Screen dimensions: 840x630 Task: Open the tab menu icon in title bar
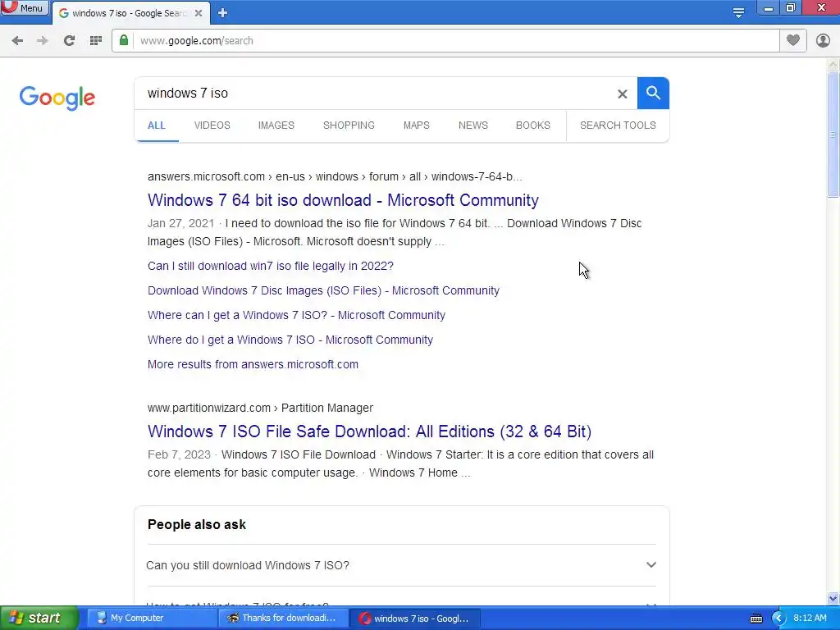click(738, 12)
